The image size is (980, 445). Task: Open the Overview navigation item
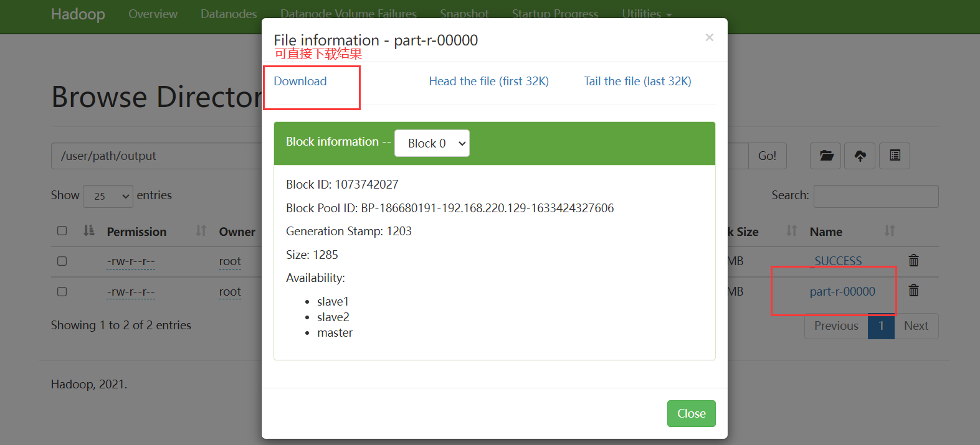pos(153,14)
